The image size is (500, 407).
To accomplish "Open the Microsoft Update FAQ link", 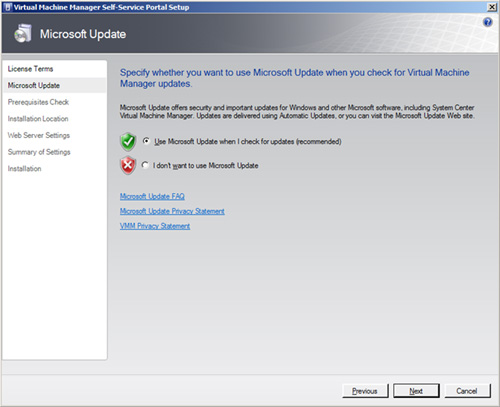I will [x=152, y=196].
